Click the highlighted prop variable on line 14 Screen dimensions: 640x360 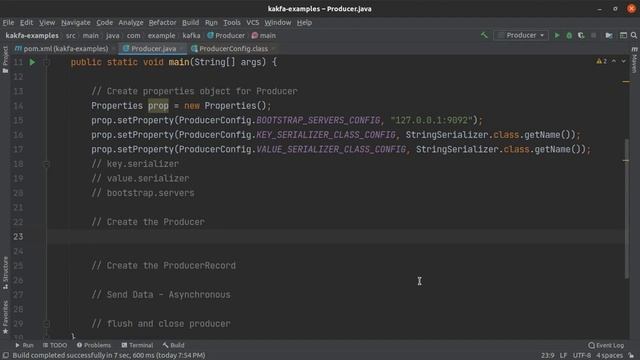click(158, 106)
